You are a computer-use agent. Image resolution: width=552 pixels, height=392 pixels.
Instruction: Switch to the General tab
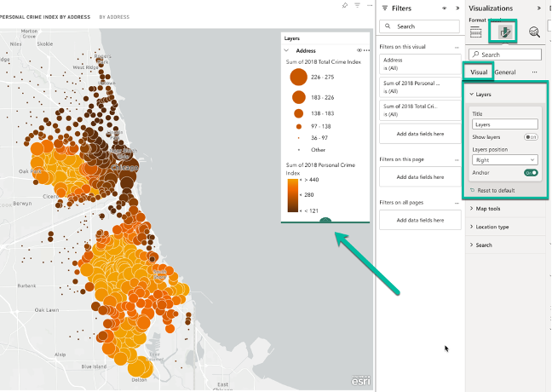[504, 72]
